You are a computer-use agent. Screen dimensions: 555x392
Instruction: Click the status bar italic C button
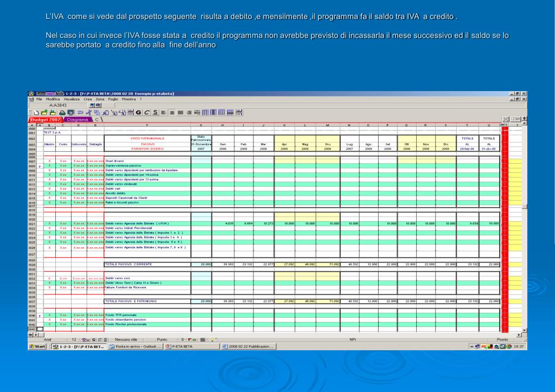(99, 339)
